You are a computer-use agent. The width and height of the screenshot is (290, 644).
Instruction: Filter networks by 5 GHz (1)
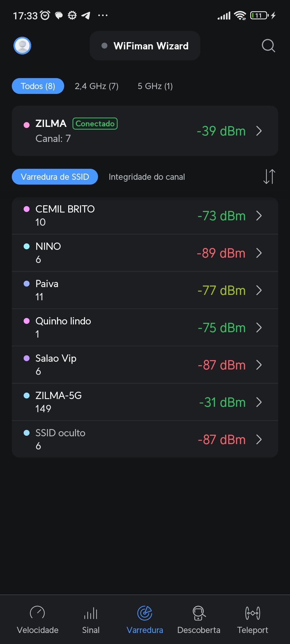coord(155,86)
